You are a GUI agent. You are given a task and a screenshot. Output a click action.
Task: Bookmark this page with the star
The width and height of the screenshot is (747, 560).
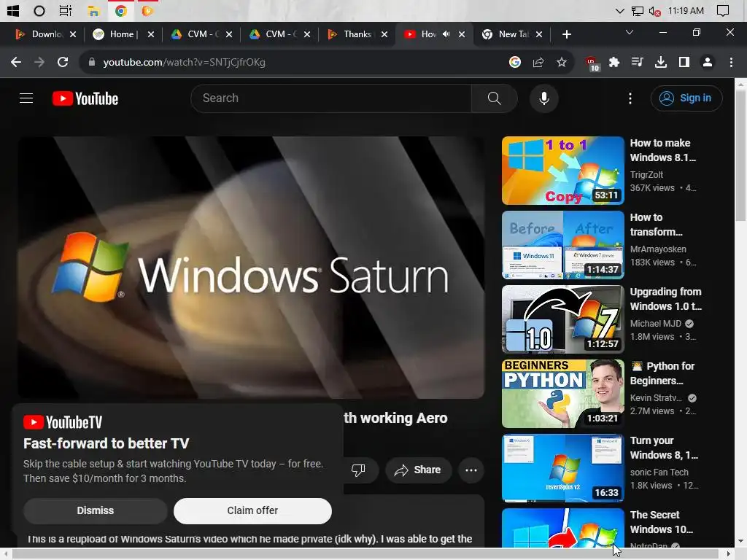(562, 62)
